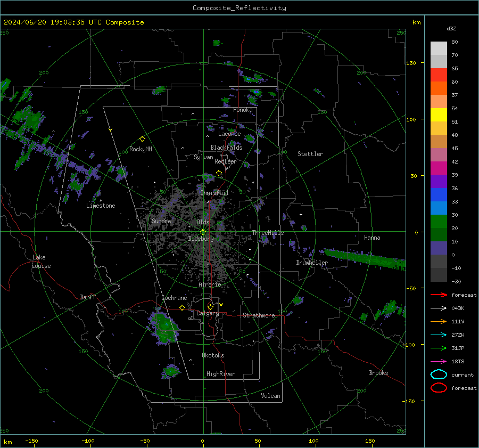Click the 'RedDeer' city label
Viewport: 479px width, 448px height.
click(226, 161)
